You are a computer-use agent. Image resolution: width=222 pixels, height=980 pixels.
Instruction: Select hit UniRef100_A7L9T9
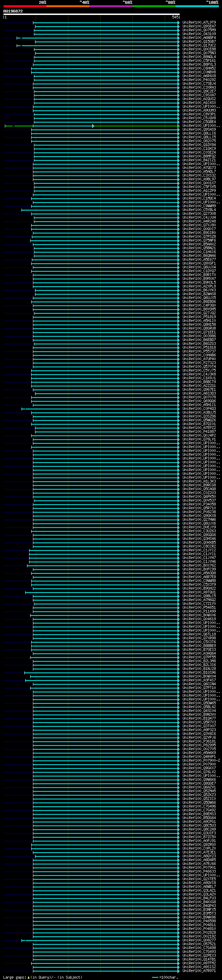(199, 23)
